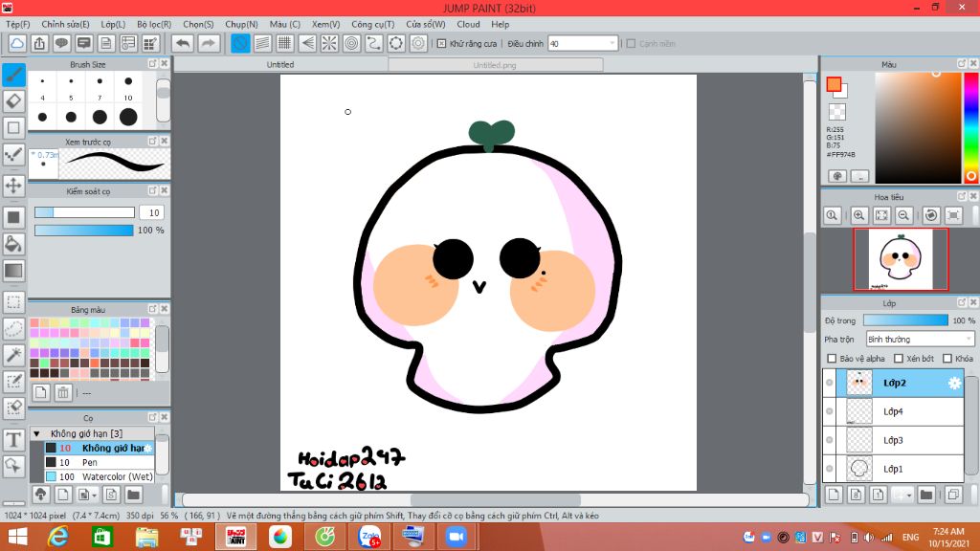The width and height of the screenshot is (980, 551).
Task: Select the Move tool with four arrows
Action: [x=13, y=185]
